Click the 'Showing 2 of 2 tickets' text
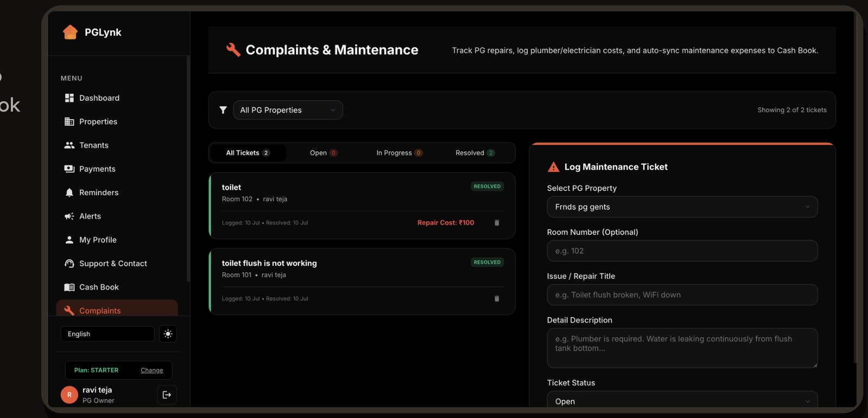This screenshot has width=868, height=418. click(792, 110)
